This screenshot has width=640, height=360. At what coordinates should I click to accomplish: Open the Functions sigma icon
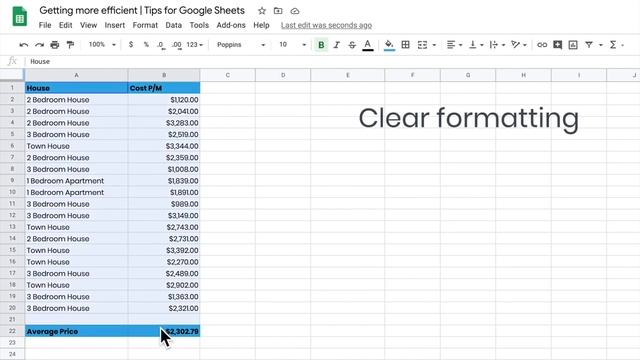[x=613, y=45]
